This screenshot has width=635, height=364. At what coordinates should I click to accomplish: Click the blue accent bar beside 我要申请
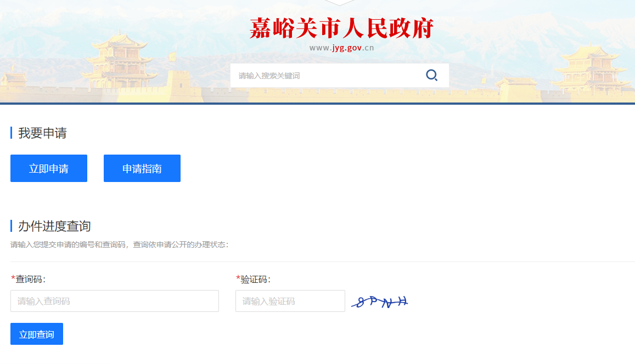11,133
